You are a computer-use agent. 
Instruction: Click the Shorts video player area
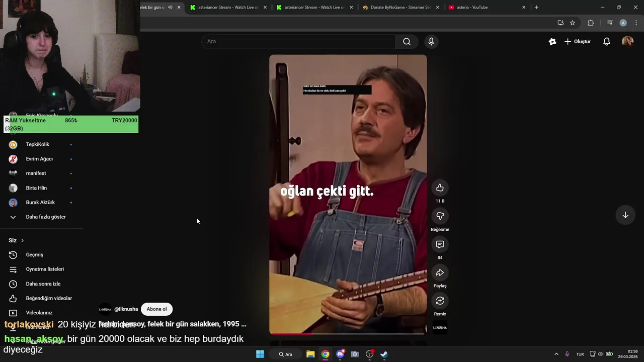point(348,194)
